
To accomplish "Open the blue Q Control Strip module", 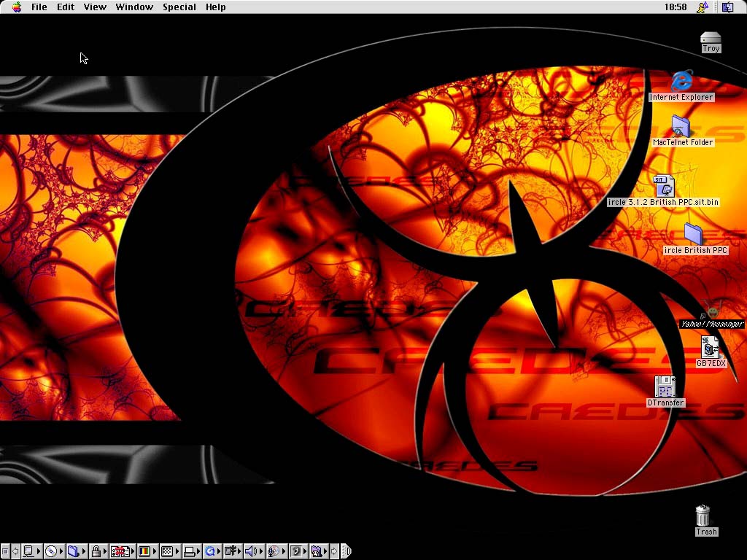I will 212,551.
